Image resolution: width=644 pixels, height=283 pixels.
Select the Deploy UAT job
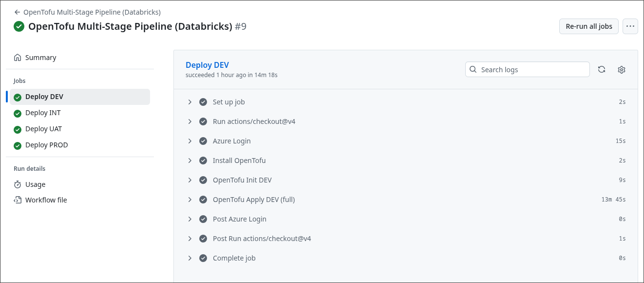point(43,129)
